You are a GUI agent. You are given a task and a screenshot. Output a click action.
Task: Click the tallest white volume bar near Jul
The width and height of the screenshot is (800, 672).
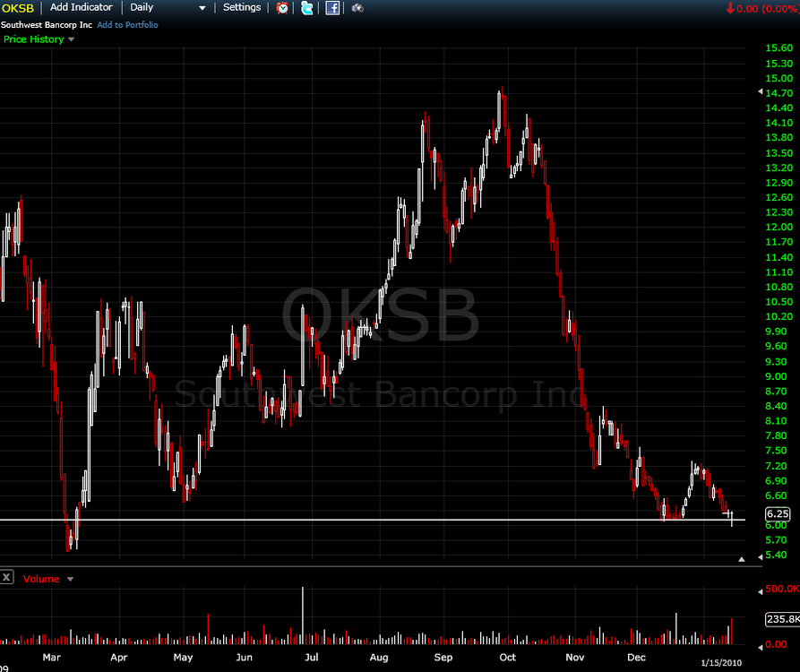pos(303,616)
